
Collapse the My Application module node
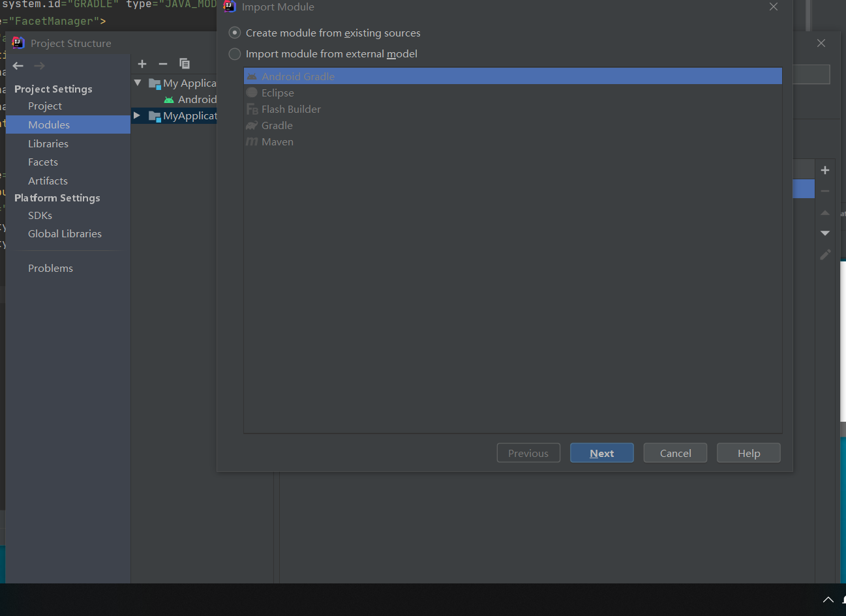[x=138, y=83]
